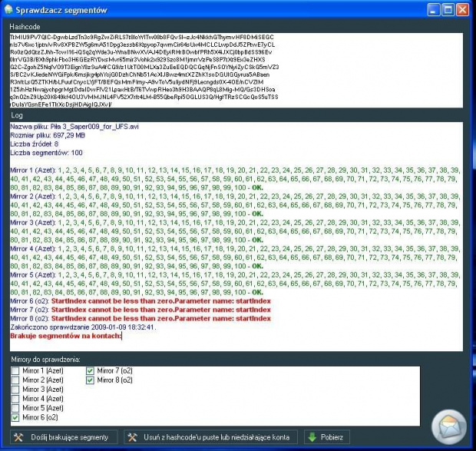Enable the Mirror 1 (Azet) checkbox
476x451 pixels.
click(15, 372)
